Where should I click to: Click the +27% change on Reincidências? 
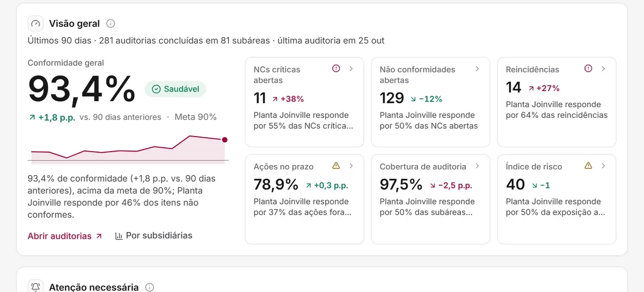[544, 88]
